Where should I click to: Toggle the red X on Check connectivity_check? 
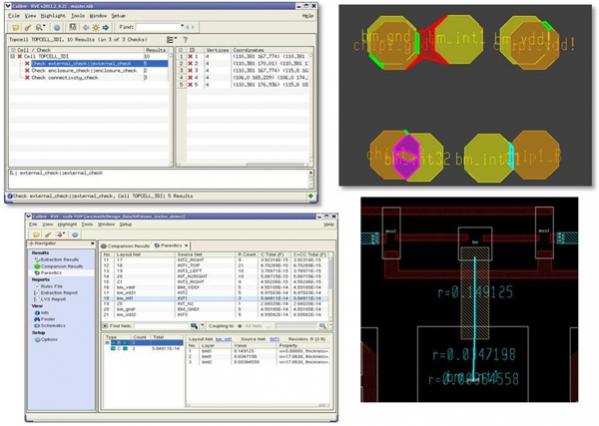click(x=27, y=78)
